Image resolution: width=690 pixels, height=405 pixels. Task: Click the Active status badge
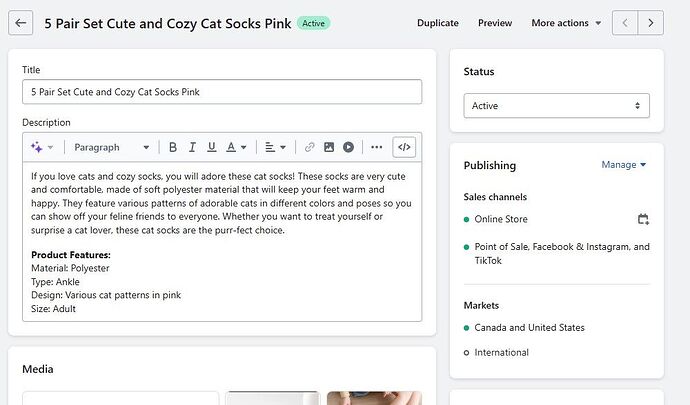(x=313, y=23)
